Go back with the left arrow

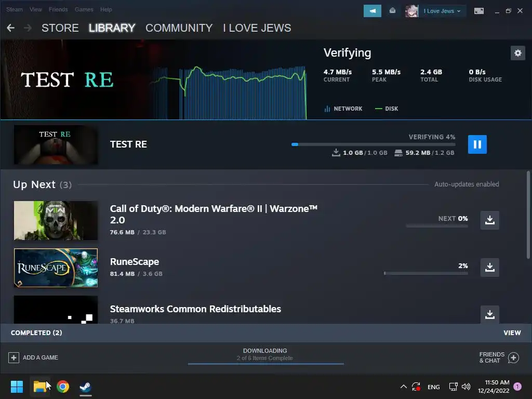[10, 28]
